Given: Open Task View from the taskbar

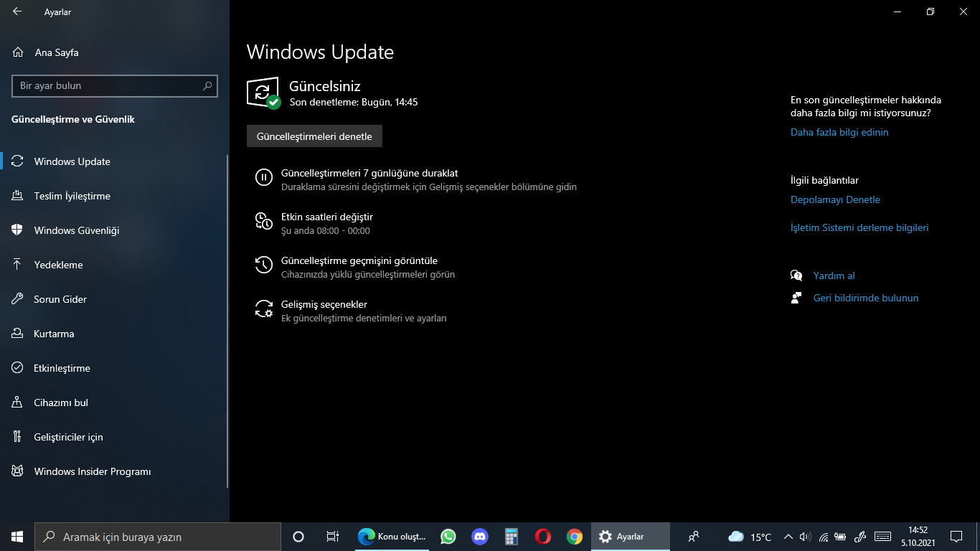Looking at the screenshot, I should coord(333,537).
